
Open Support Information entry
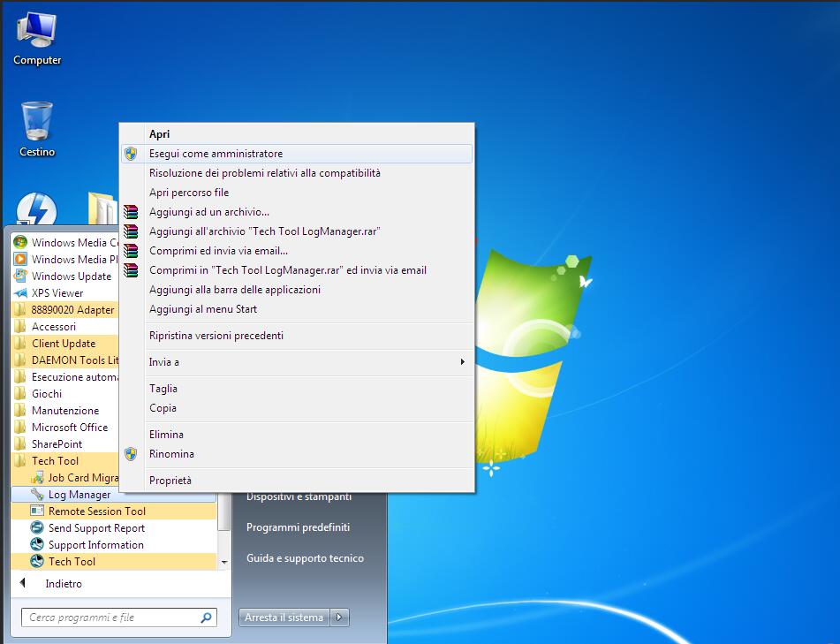coord(114,545)
